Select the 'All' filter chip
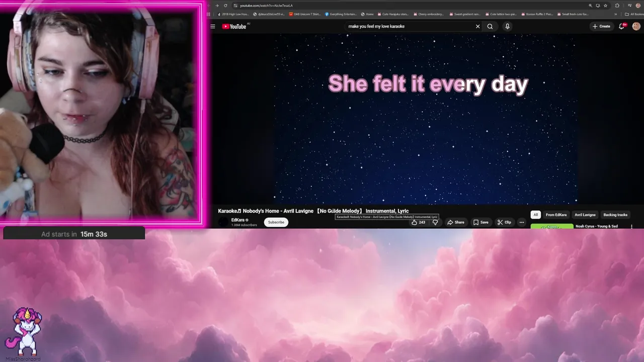The height and width of the screenshot is (362, 644). (535, 215)
